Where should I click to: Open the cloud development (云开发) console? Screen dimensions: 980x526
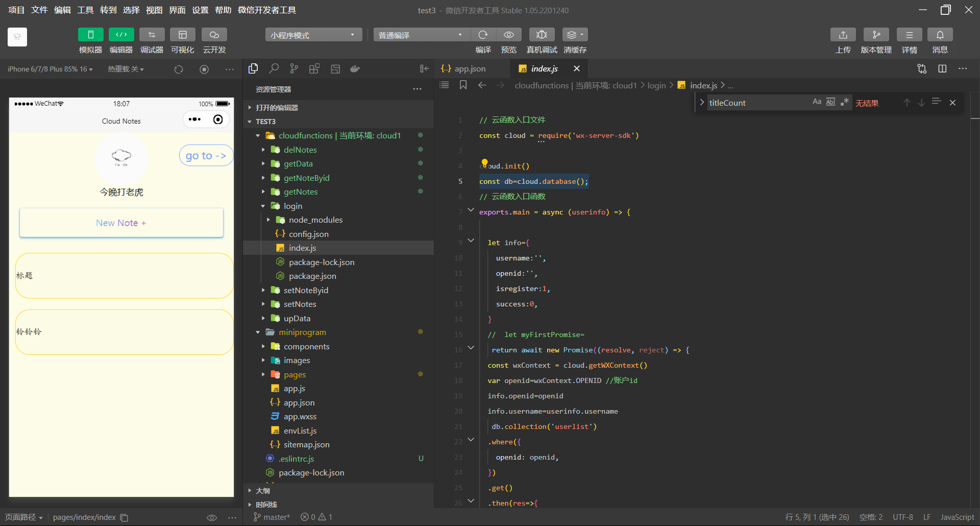pyautogui.click(x=214, y=35)
